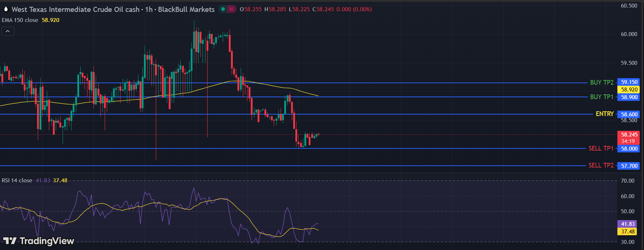Click the BUY TP2 line label
The image size is (644, 250).
click(x=602, y=82)
